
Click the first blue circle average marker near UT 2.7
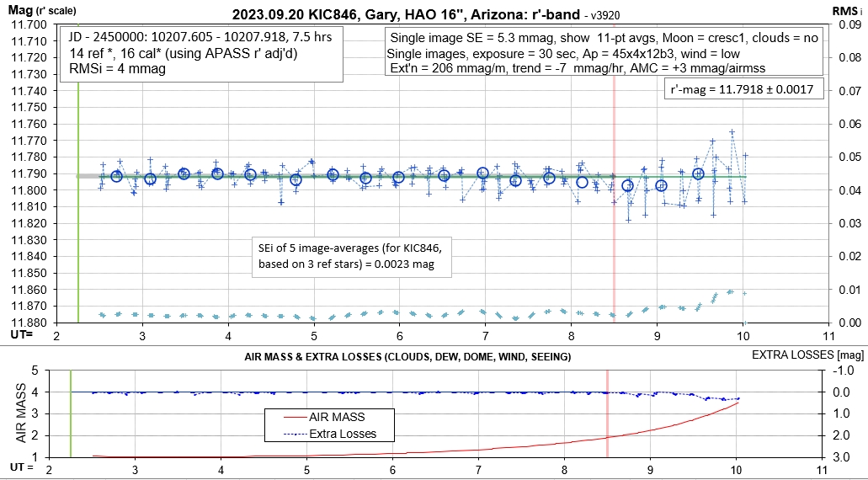pos(116,177)
